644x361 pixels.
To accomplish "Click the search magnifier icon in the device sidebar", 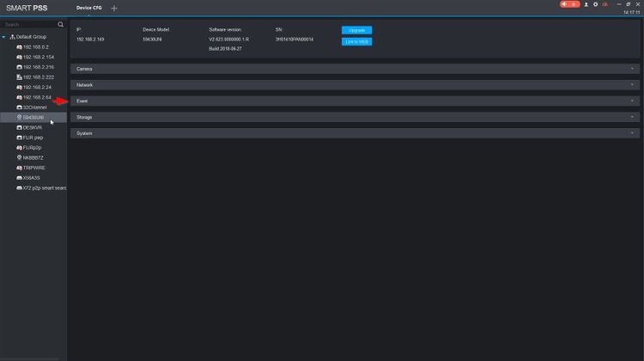I will pyautogui.click(x=60, y=24).
